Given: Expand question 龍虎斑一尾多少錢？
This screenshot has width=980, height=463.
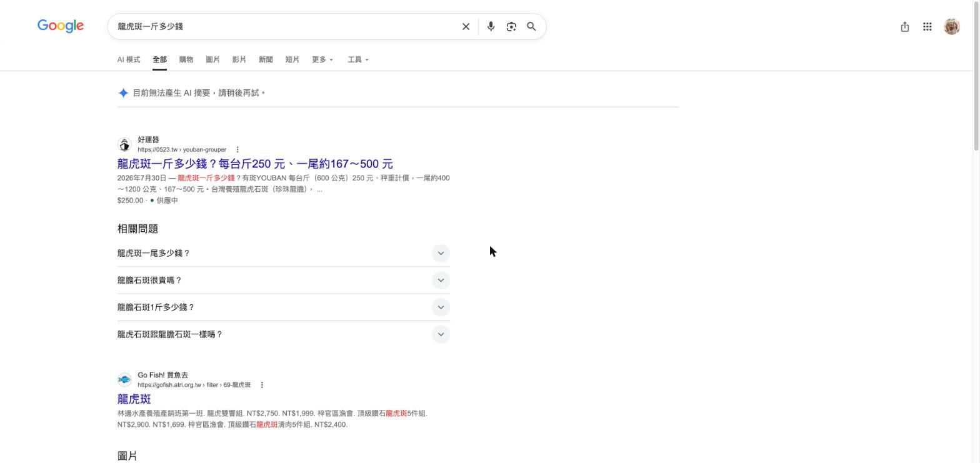Looking at the screenshot, I should [283, 253].
